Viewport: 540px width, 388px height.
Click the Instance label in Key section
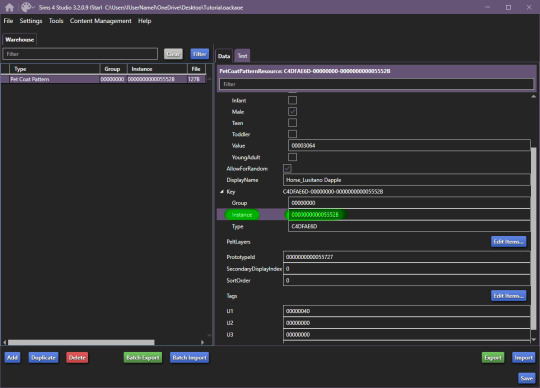242,215
